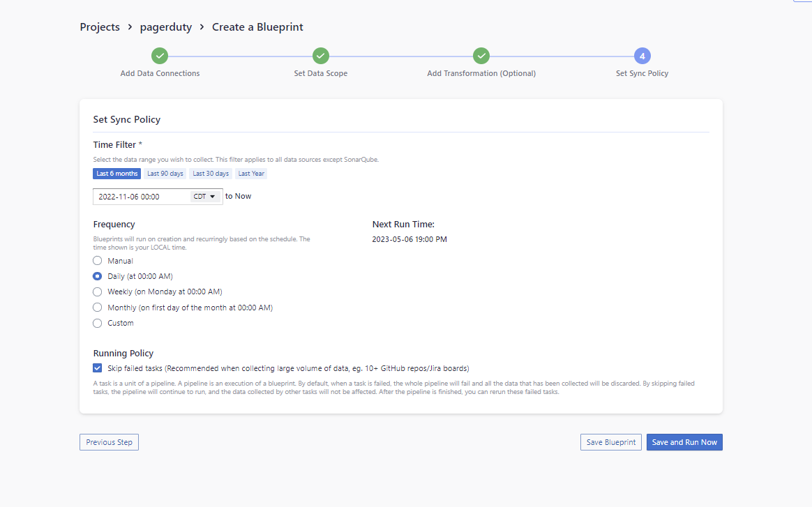
Task: Select the Custom frequency radio button
Action: pyautogui.click(x=98, y=323)
